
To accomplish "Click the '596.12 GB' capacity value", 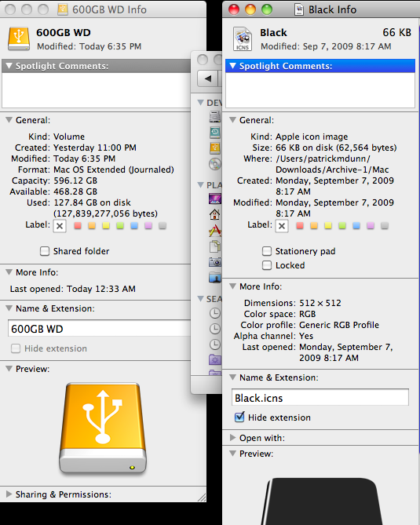I will pyautogui.click(x=75, y=180).
